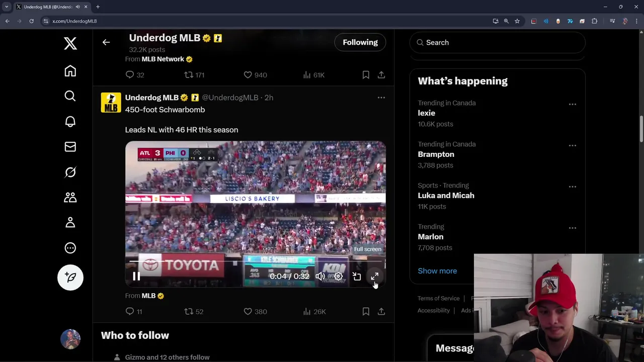
Task: Bookmark page with the star icon
Action: click(x=517, y=21)
